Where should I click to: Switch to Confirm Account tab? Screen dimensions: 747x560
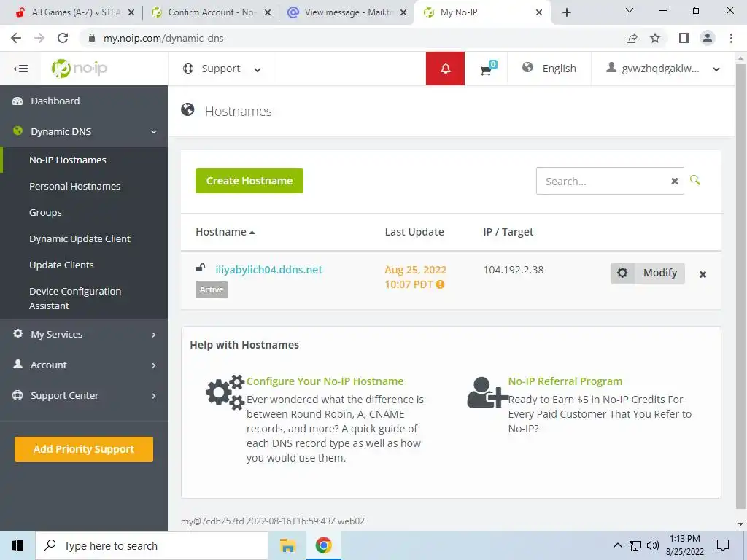coord(211,12)
